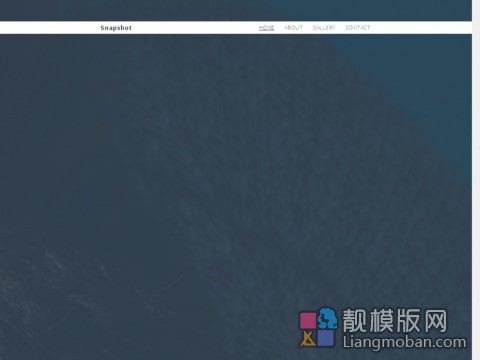
Task: Click white nav bar area left of Snapshot
Action: click(x=50, y=28)
